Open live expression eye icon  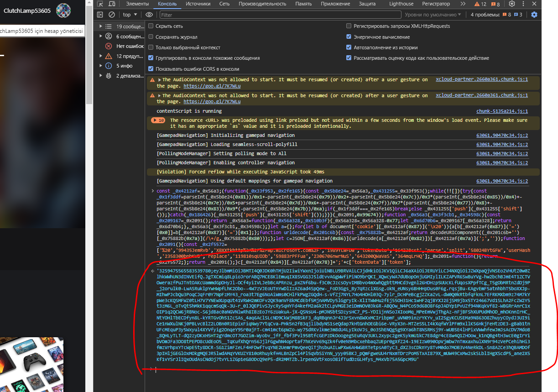(149, 15)
